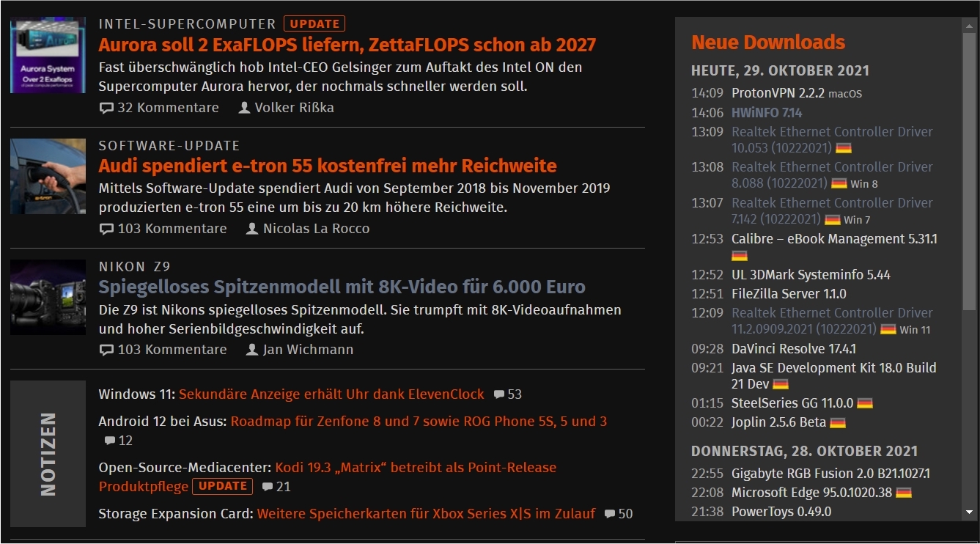Image resolution: width=980 pixels, height=544 pixels.
Task: Click the German flag beside Calibre 5.31.1
Action: (740, 255)
